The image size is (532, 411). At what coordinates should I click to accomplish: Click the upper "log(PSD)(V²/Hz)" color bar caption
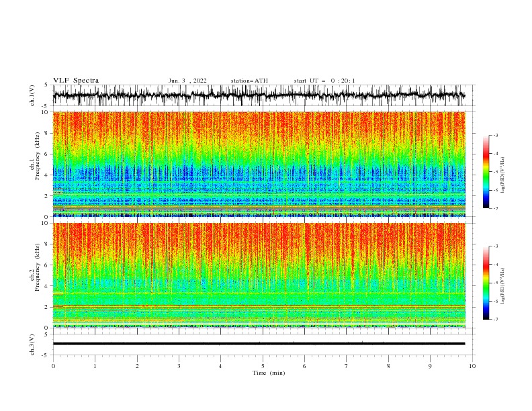tap(503, 176)
